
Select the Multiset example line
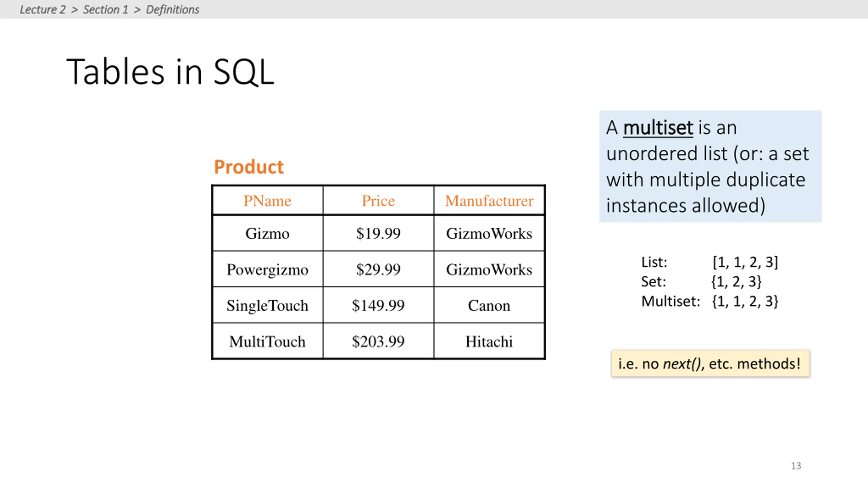(710, 301)
